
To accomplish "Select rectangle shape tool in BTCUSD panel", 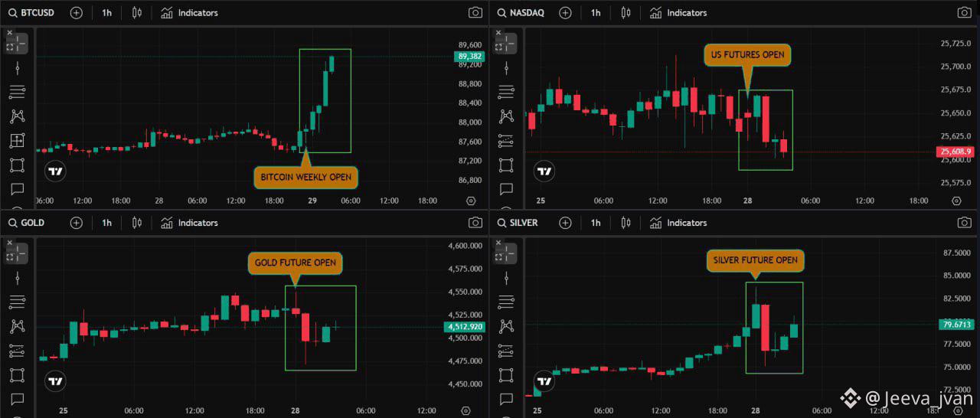I will (x=17, y=165).
